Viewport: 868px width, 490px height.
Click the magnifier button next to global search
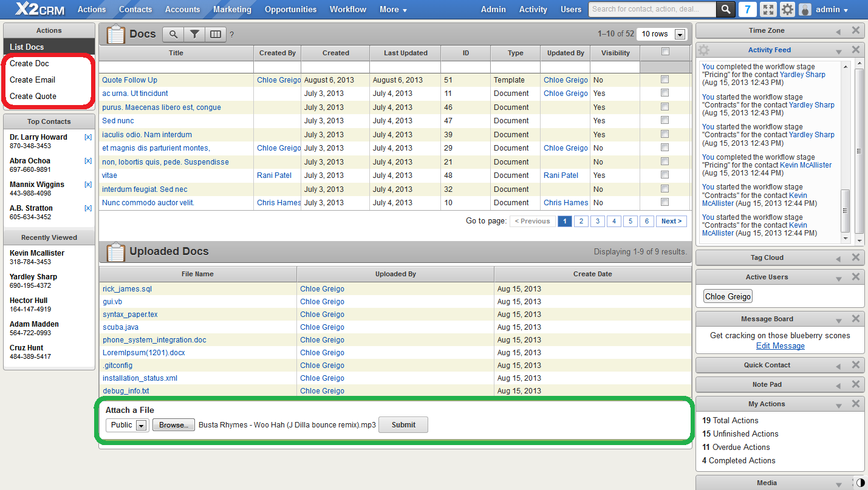point(725,9)
